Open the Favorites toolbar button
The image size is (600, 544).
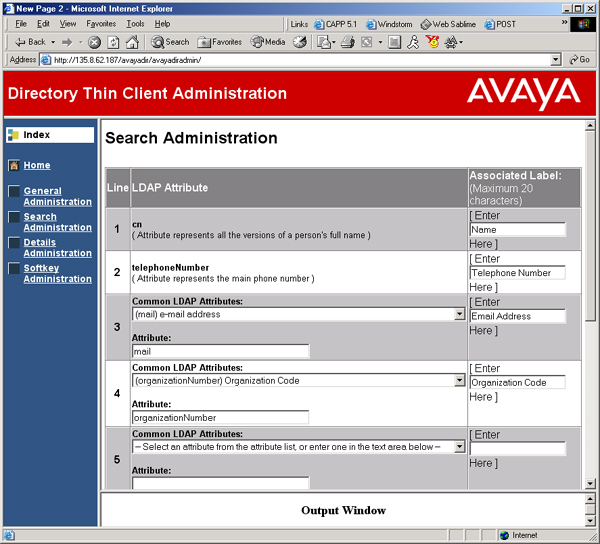click(220, 42)
